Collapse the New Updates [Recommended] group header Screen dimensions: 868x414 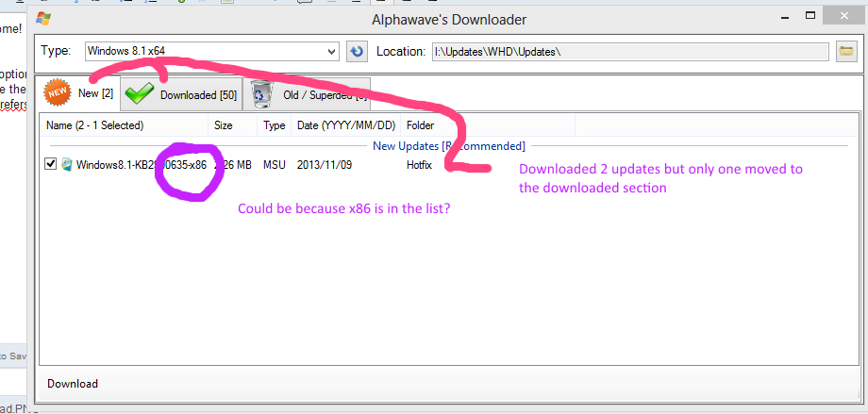click(x=448, y=145)
